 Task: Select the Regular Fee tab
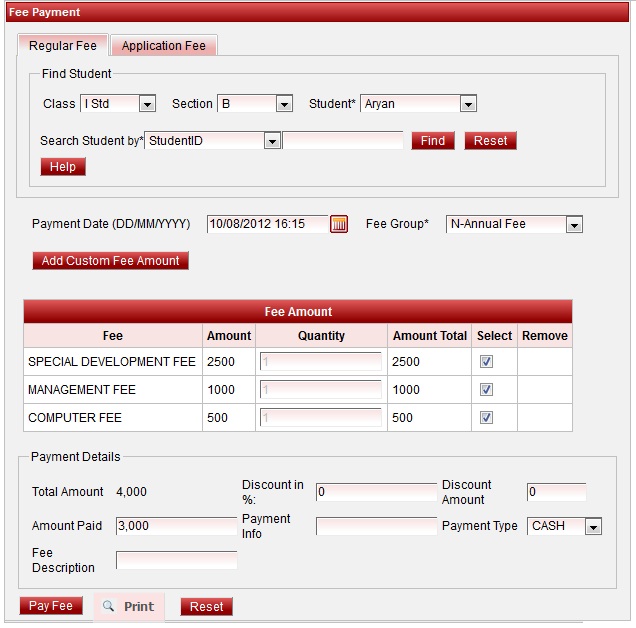[63, 46]
